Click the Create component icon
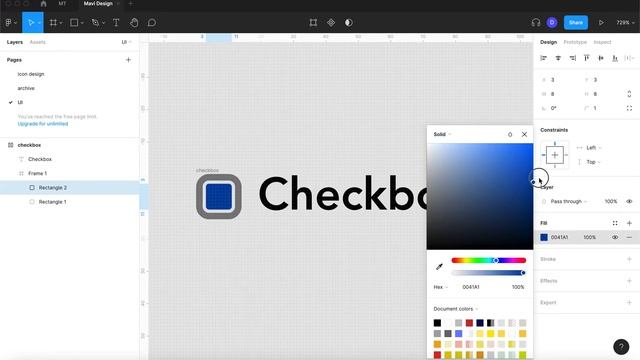 (331, 23)
